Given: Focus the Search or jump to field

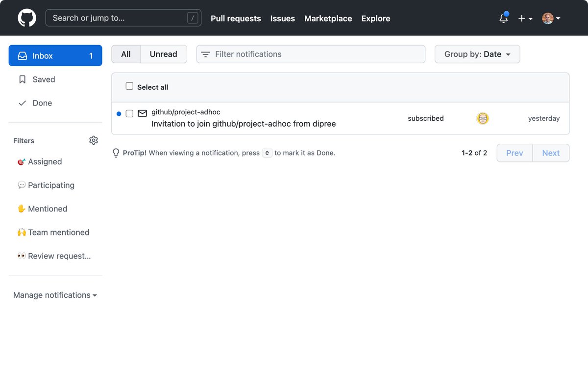Looking at the screenshot, I should [x=123, y=18].
